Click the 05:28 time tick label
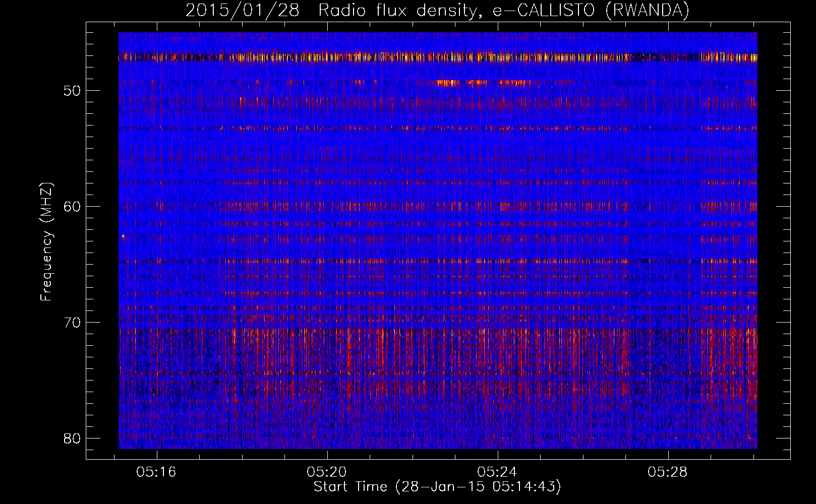This screenshot has height=504, width=816. tap(668, 472)
